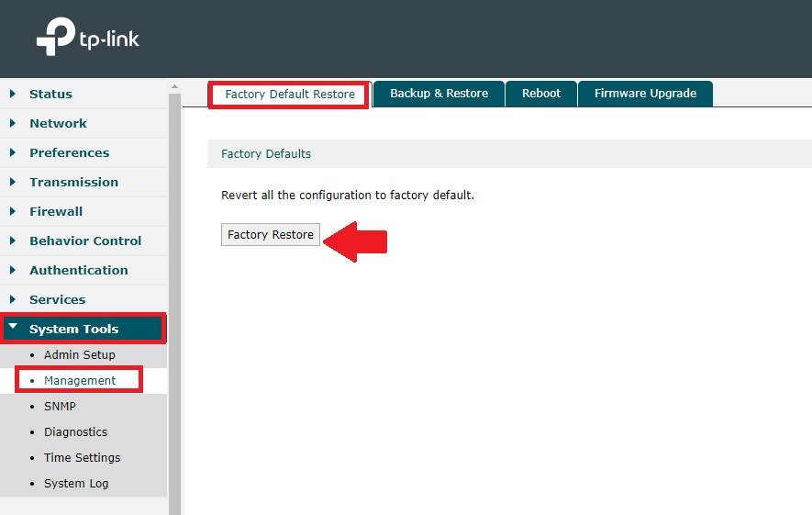Open the Firewall section label
Image resolution: width=812 pixels, height=515 pixels.
point(56,211)
